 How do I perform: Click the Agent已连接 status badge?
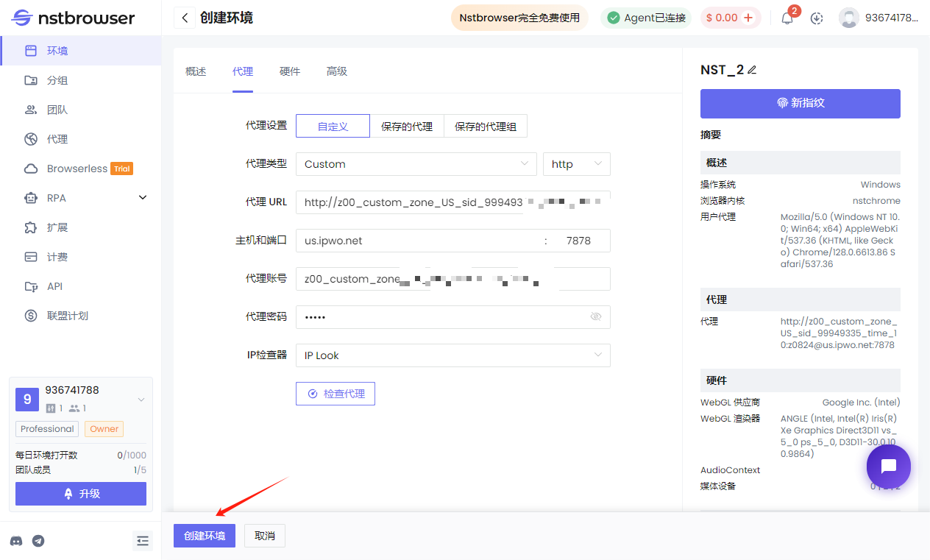[x=646, y=18]
